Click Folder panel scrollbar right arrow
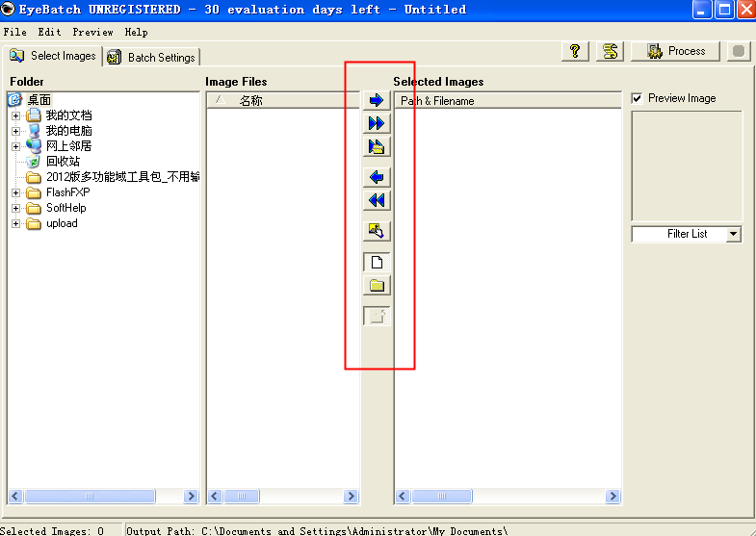This screenshot has height=536, width=756. [x=191, y=496]
